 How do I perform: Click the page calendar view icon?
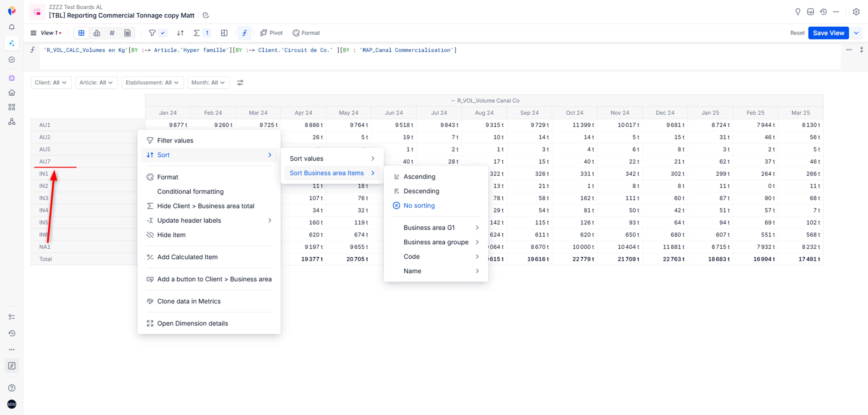click(x=128, y=33)
